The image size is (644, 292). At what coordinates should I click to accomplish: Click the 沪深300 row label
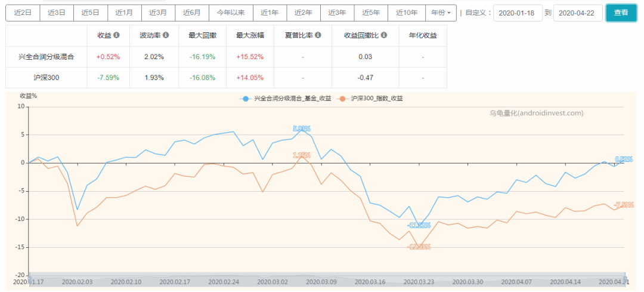pyautogui.click(x=47, y=78)
